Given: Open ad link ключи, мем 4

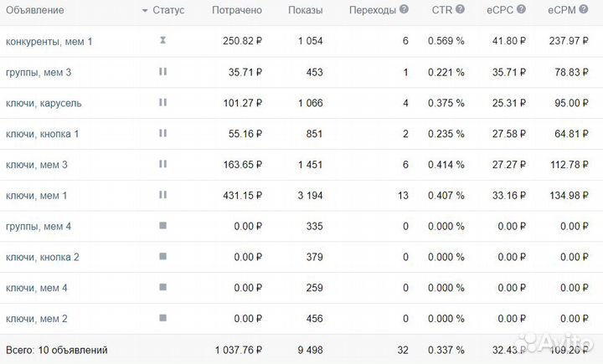Looking at the screenshot, I should pos(36,288).
